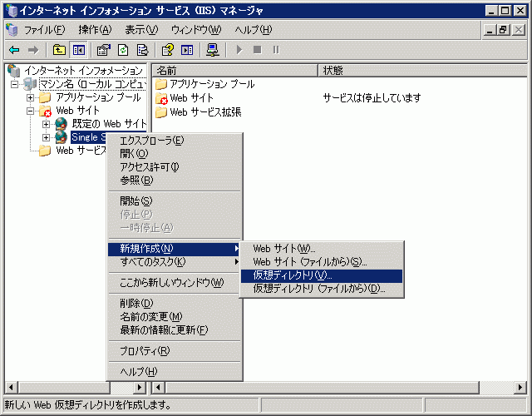Click the Start item play icon
The image size is (532, 416).
239,50
